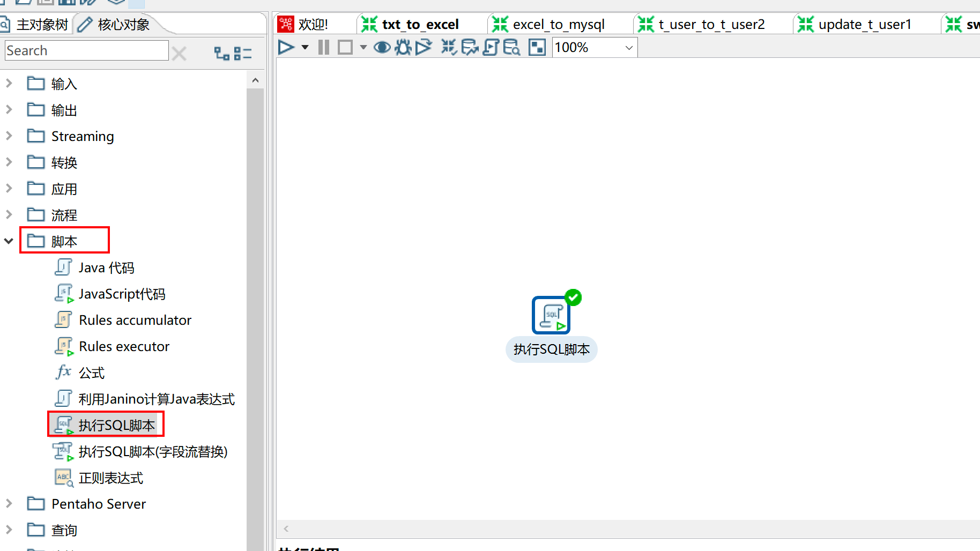Open the run options dropdown arrow

305,48
